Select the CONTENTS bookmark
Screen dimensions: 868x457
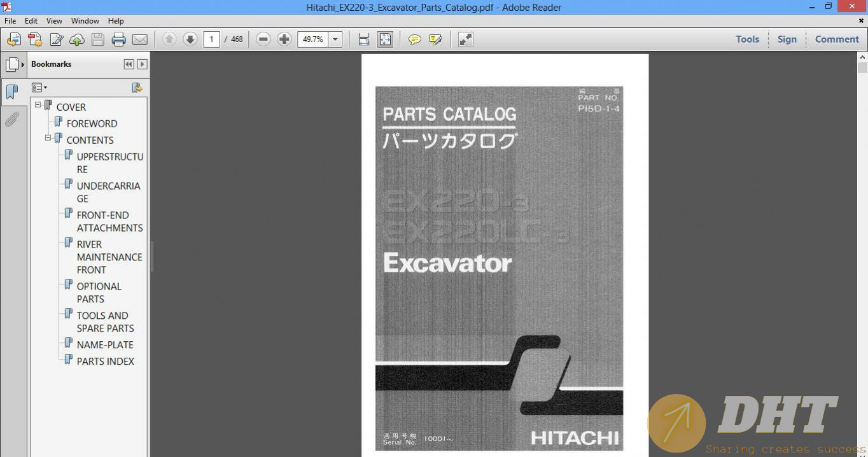pos(90,140)
